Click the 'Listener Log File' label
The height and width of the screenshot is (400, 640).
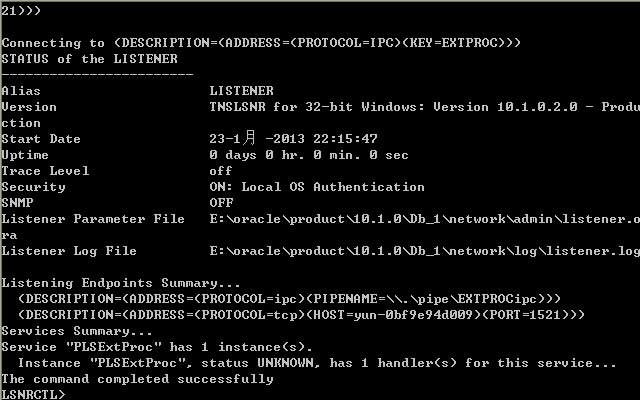[x=69, y=251]
